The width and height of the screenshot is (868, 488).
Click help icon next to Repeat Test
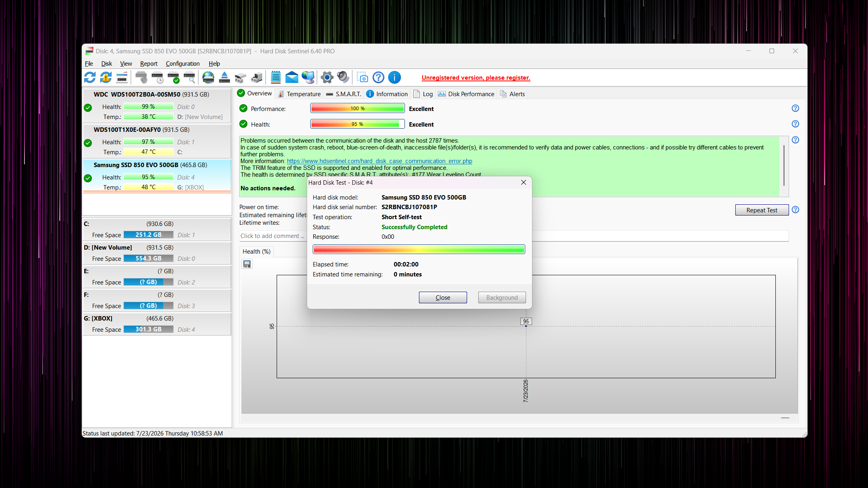[795, 210]
